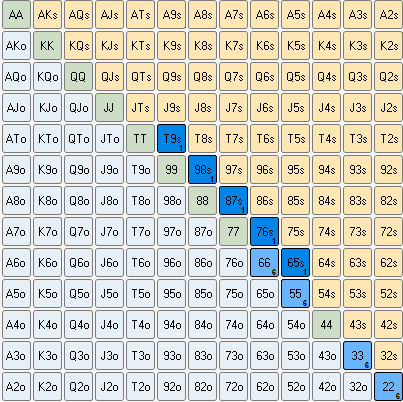This screenshot has width=403, height=402.
Task: Select the A2s suited cell
Action: tap(388, 14)
